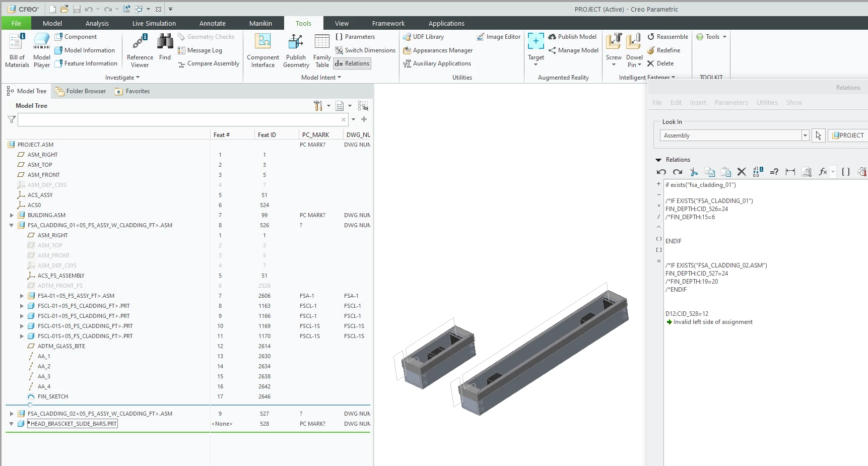Open the Favorites tab
Viewport: 868px width, 466px height.
click(132, 91)
